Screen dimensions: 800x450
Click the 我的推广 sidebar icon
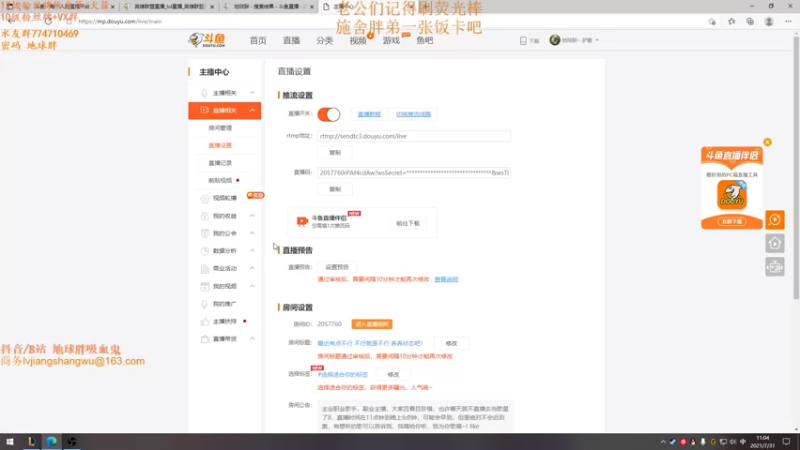pos(205,304)
